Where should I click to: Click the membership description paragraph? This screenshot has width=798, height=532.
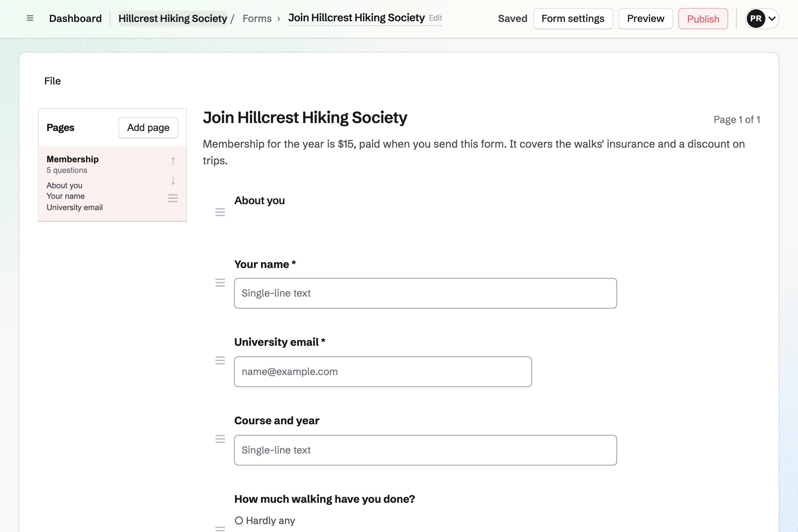point(473,152)
